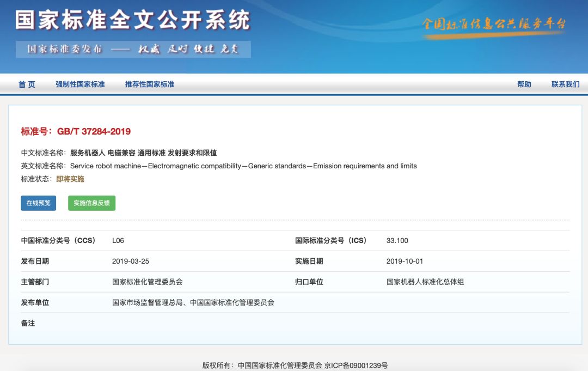Click the CCS value L06

(x=118, y=241)
